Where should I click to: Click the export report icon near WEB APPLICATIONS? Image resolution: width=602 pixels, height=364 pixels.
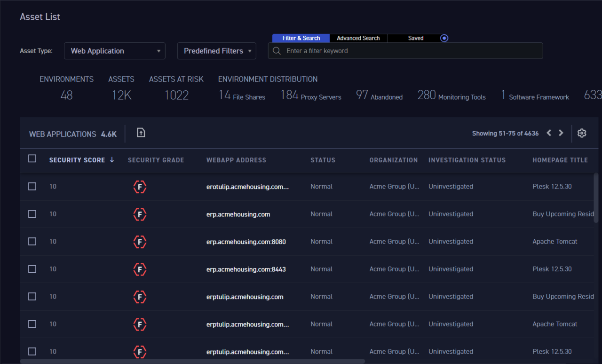[141, 133]
